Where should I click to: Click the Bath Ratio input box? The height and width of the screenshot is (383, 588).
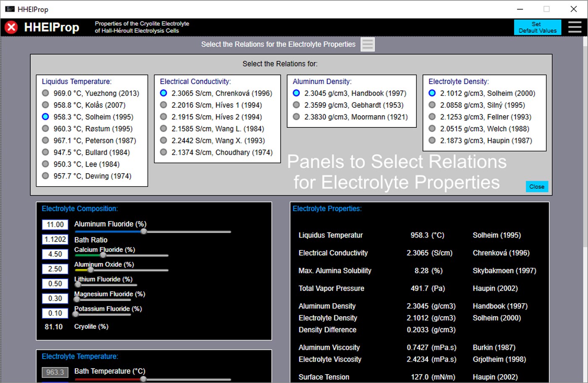click(x=55, y=239)
